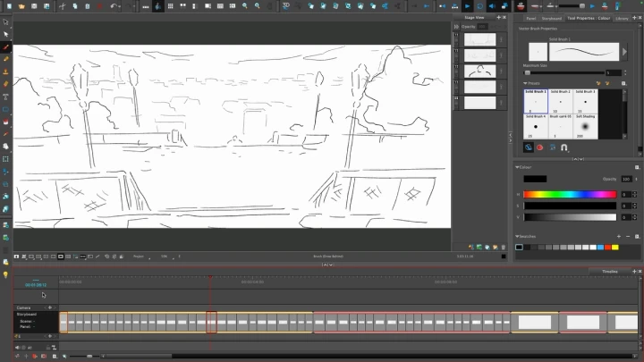Viewport: 644px width, 362px height.
Task: Open the Panel tab
Action: coord(530,18)
